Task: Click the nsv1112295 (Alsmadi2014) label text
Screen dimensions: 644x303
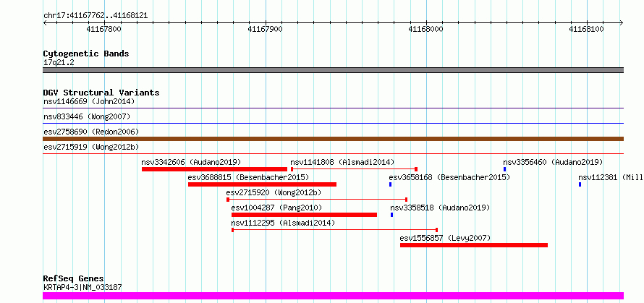Action: click(284, 223)
